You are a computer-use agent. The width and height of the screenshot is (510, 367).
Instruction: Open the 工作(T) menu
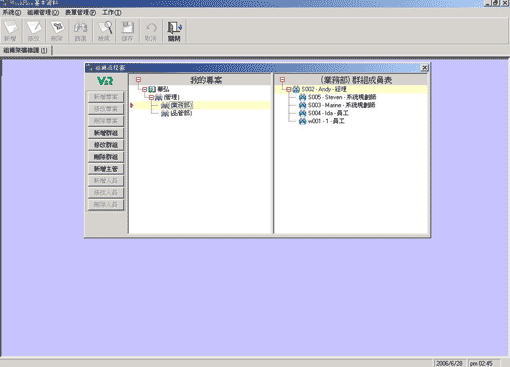pos(112,13)
